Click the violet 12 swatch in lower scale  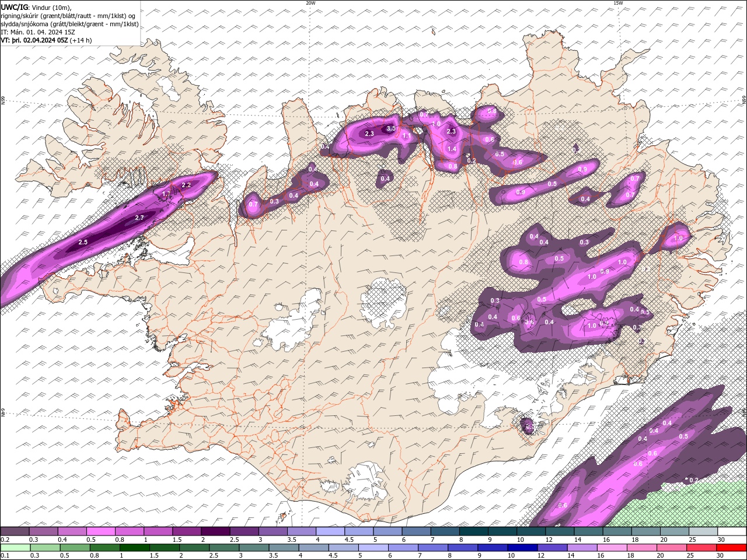pos(552,548)
